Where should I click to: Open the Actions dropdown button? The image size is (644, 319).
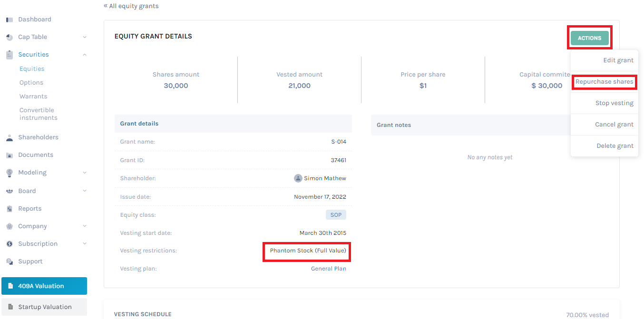tap(589, 38)
